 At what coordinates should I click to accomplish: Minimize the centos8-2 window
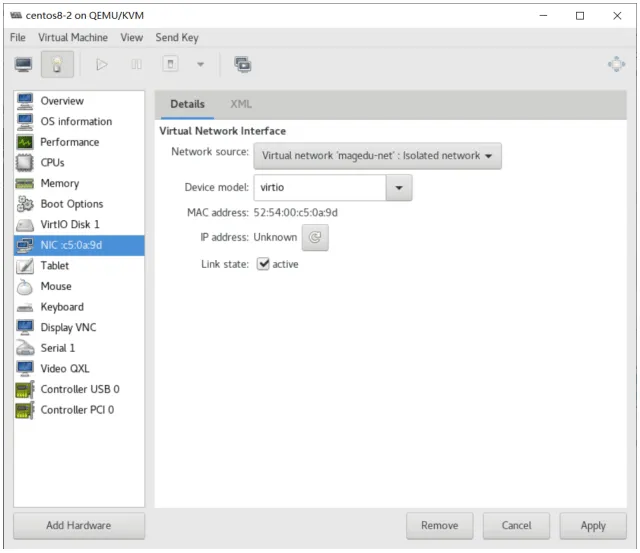(x=543, y=16)
